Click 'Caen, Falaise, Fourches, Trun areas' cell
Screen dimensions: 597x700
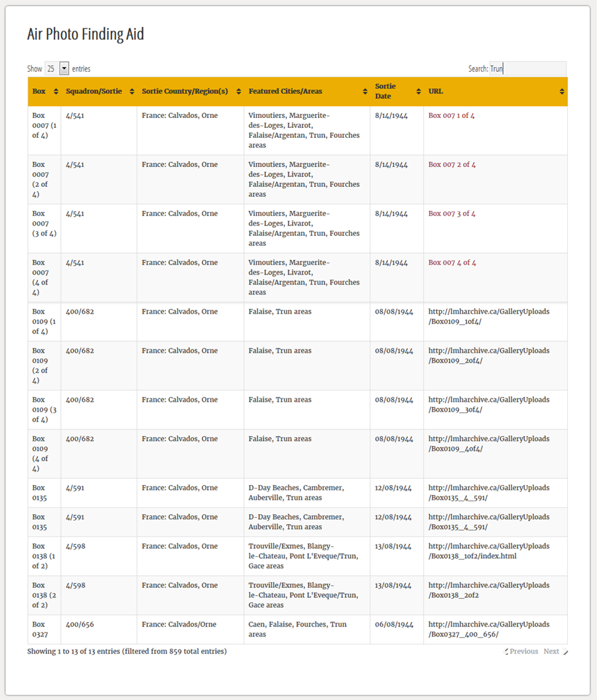pyautogui.click(x=307, y=630)
